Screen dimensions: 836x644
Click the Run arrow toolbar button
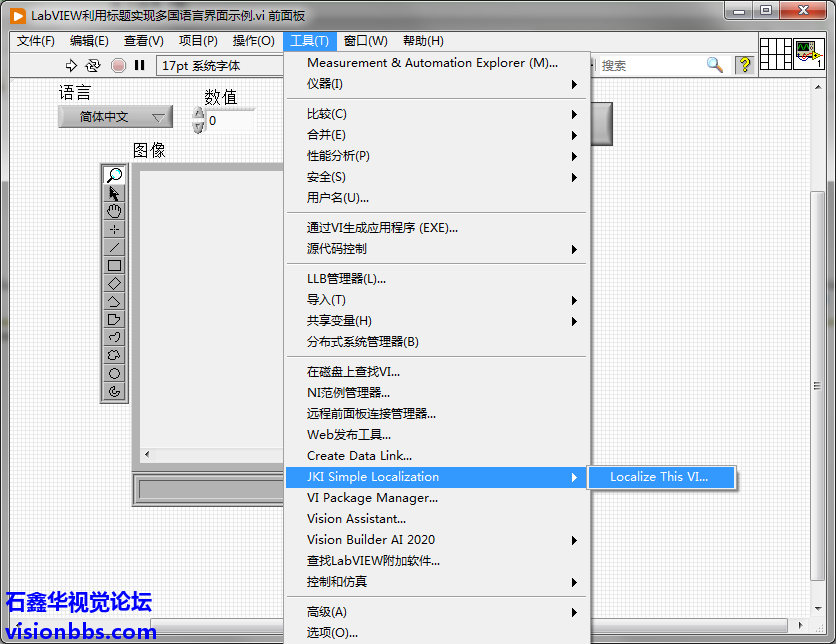click(71, 65)
